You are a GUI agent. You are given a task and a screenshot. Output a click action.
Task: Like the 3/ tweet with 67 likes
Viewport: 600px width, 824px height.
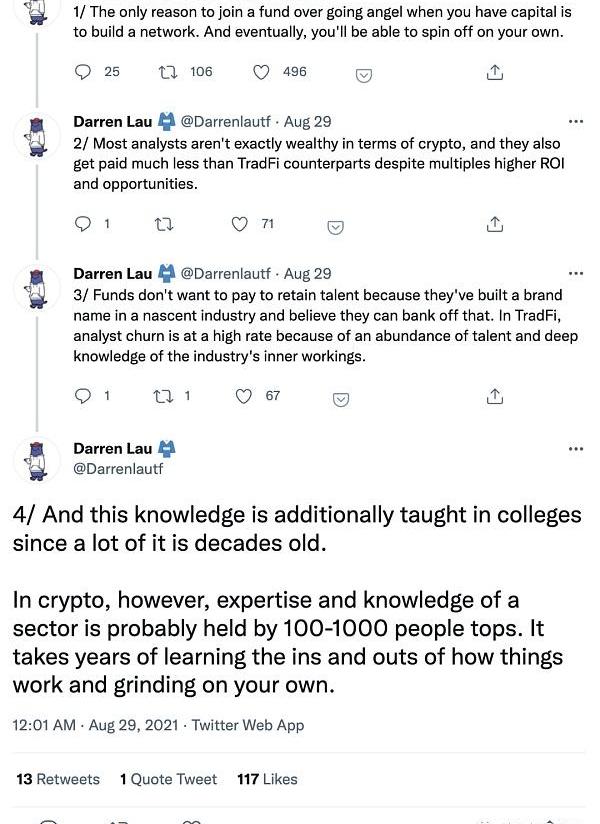(x=244, y=396)
